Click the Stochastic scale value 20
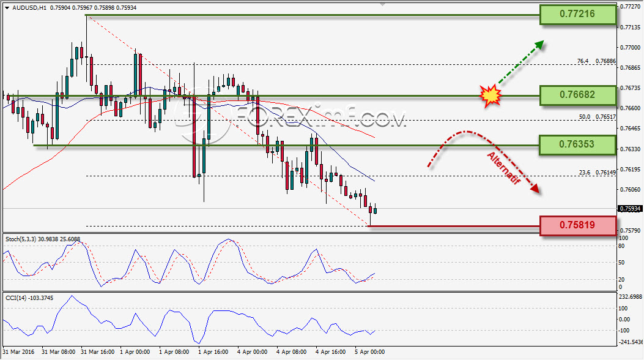This screenshot has height=360, width=644. tap(621, 280)
